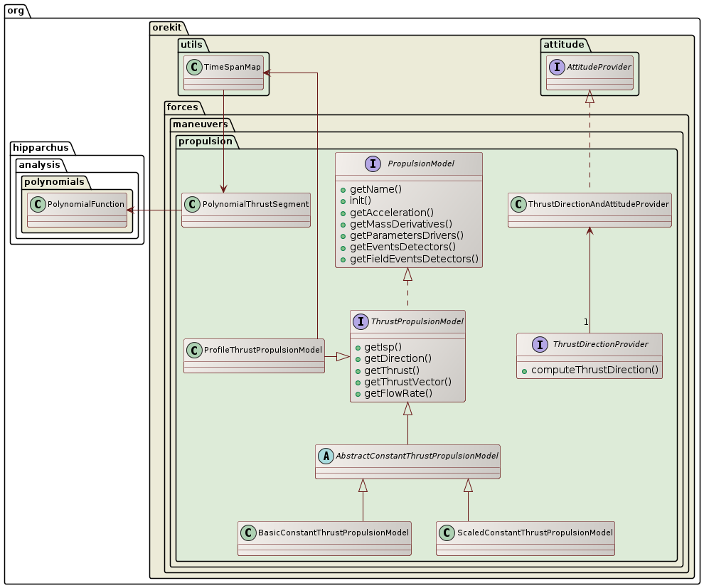
Task: Select the class icon on TimeSpanMap
Action: click(193, 67)
